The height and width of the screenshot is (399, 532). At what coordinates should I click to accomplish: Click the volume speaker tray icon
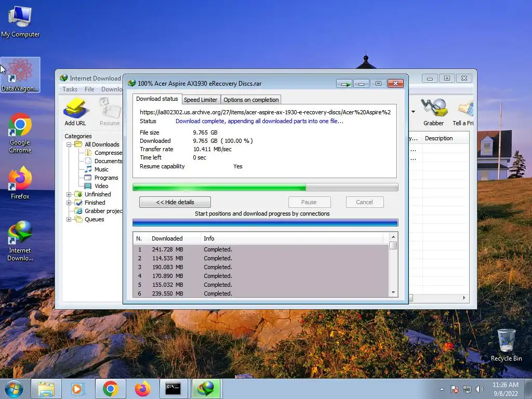point(480,389)
